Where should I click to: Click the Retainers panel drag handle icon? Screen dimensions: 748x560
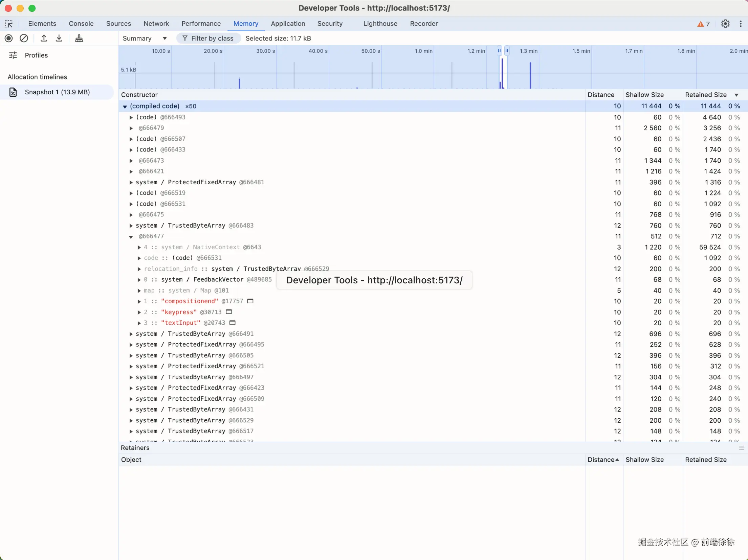click(x=741, y=448)
